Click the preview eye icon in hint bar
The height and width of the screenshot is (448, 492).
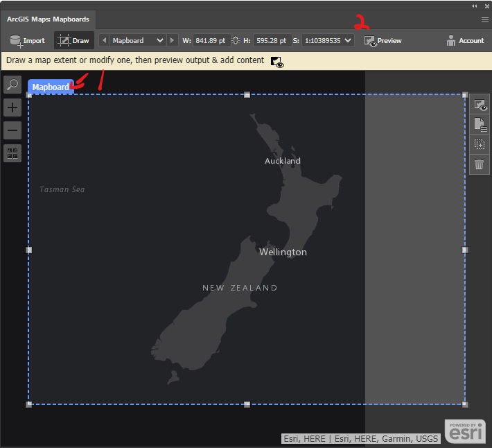click(x=277, y=62)
